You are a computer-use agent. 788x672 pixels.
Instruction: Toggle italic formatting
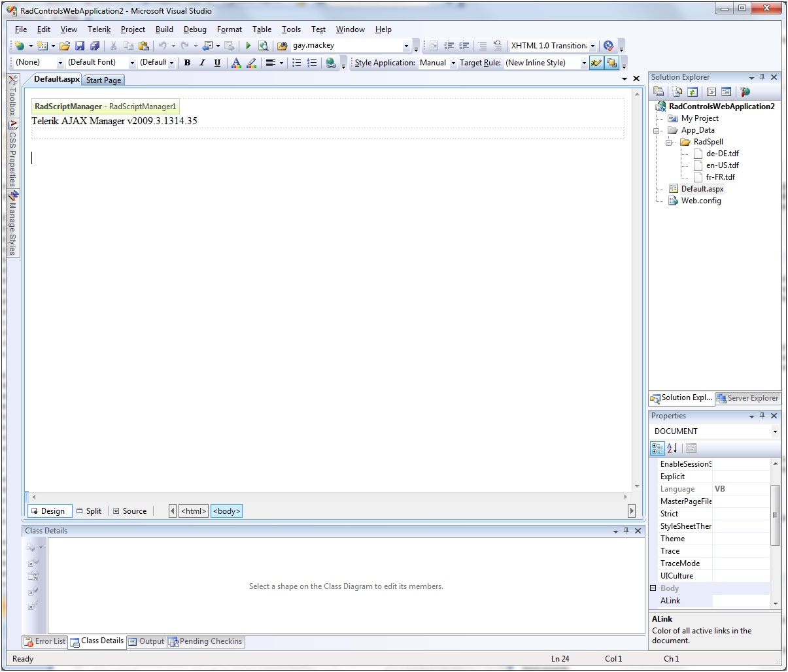tap(202, 63)
